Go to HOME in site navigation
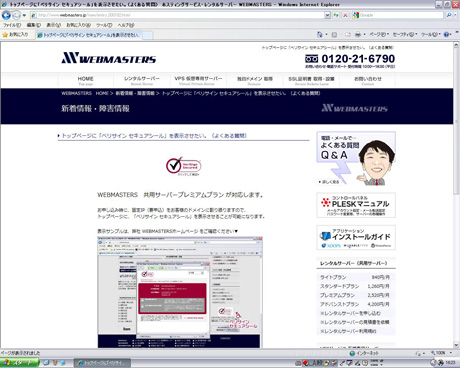Viewport: 460px width, 368px height. tap(85, 81)
